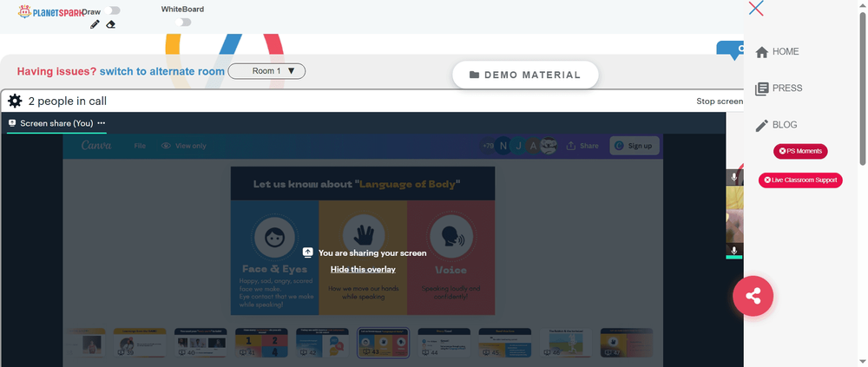Select slide thumbnail 44
Image resolution: width=868 pixels, height=367 pixels.
[444, 343]
